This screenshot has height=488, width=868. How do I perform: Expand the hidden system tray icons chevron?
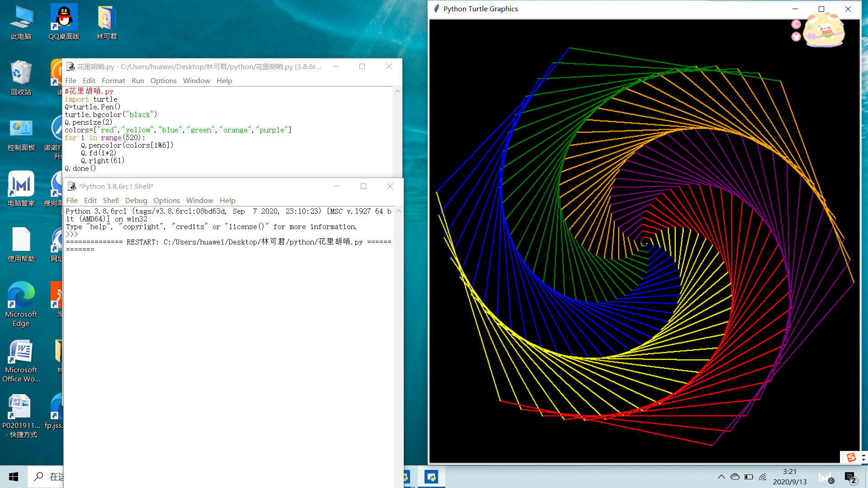coord(722,477)
